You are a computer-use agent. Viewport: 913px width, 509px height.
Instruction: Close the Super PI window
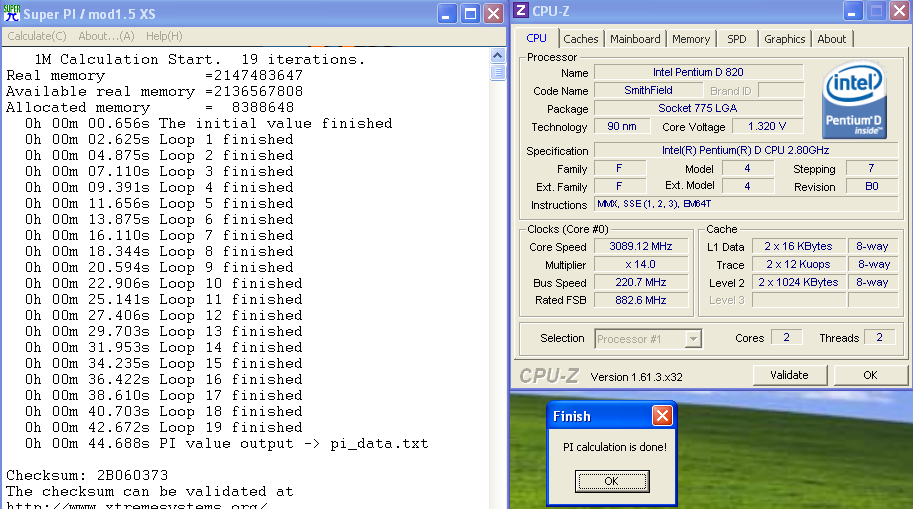point(493,13)
